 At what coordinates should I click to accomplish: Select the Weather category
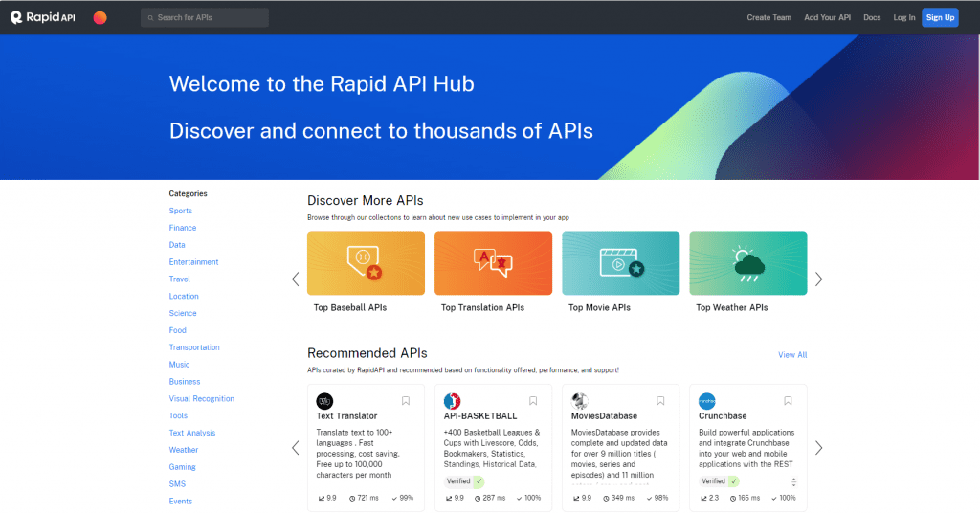(x=184, y=450)
